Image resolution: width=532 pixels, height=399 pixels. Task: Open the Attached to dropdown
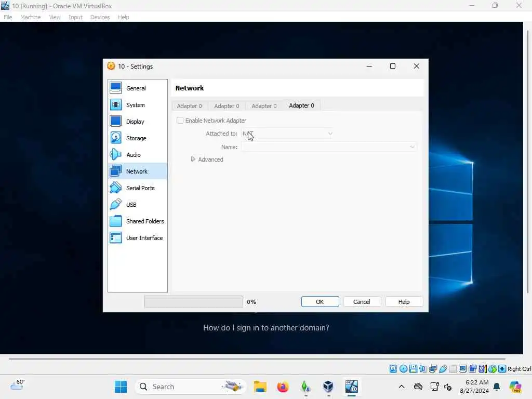pos(287,134)
